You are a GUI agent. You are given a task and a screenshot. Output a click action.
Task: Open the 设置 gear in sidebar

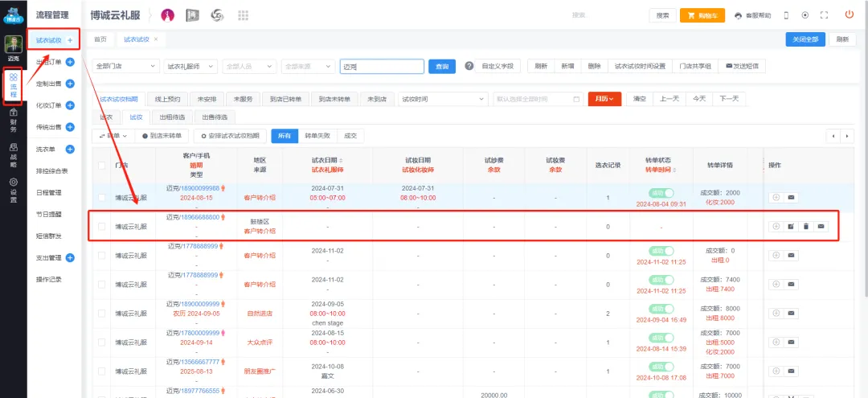[13, 196]
